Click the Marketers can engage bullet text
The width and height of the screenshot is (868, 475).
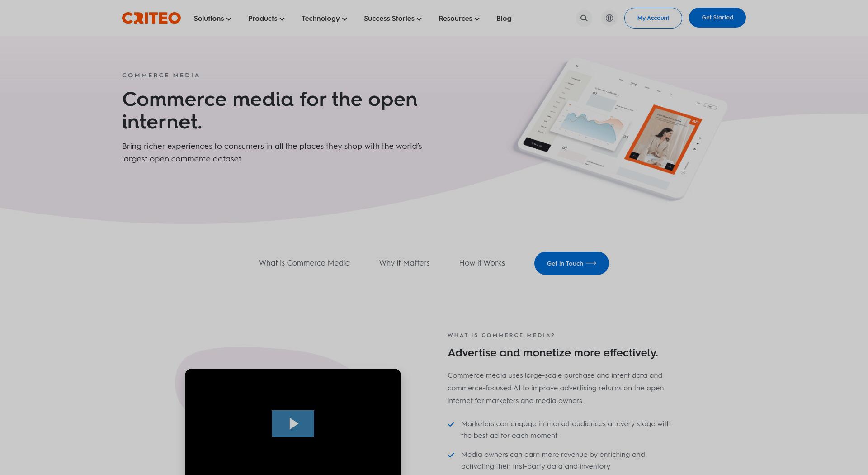click(566, 430)
